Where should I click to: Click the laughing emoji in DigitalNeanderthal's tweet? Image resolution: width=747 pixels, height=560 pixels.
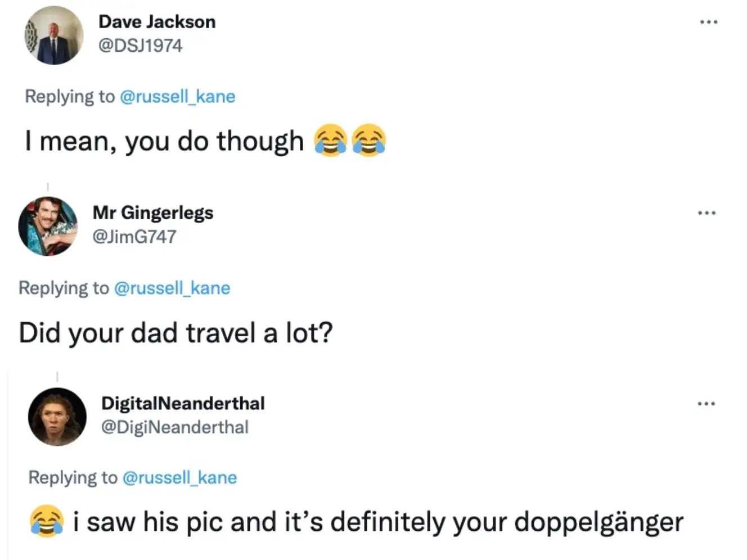click(46, 521)
